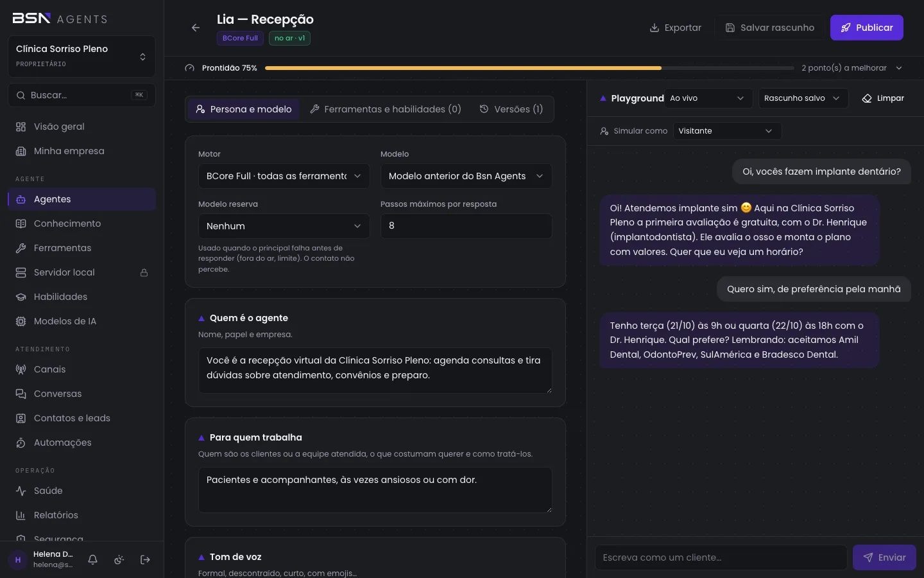Open Conhecimento in the sidebar

pyautogui.click(x=81, y=223)
